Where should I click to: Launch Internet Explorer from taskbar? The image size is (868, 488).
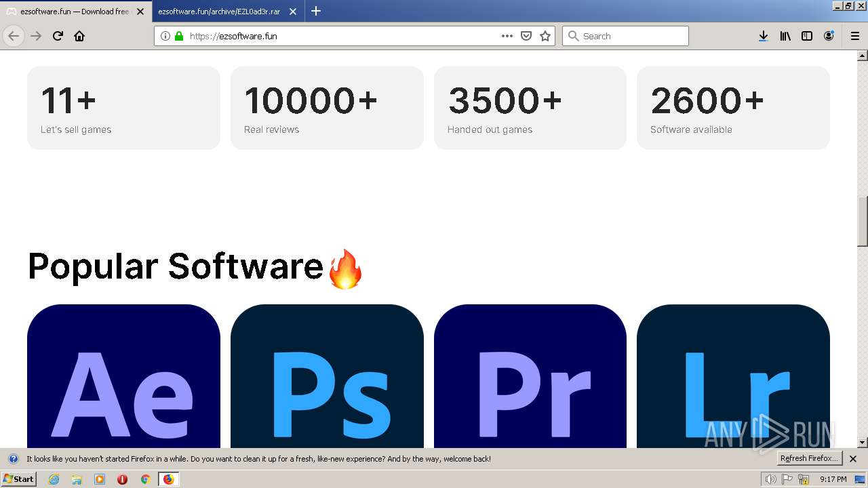[54, 479]
